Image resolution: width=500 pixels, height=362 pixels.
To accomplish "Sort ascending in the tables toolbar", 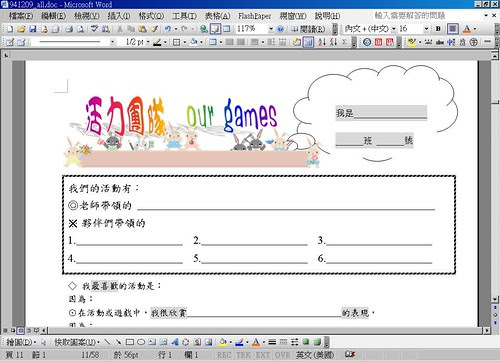I will 322,42.
